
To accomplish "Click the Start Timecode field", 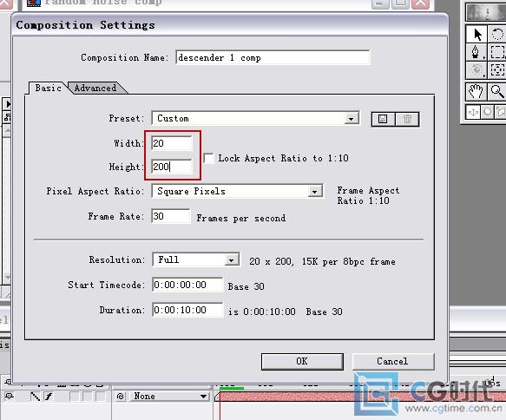I will point(187,285).
